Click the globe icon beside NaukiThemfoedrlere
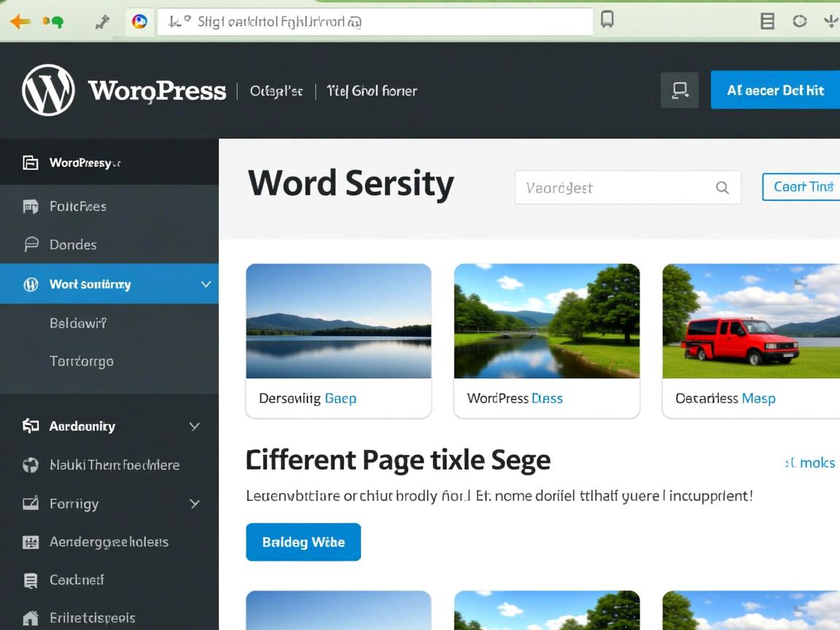The height and width of the screenshot is (630, 840). click(31, 465)
